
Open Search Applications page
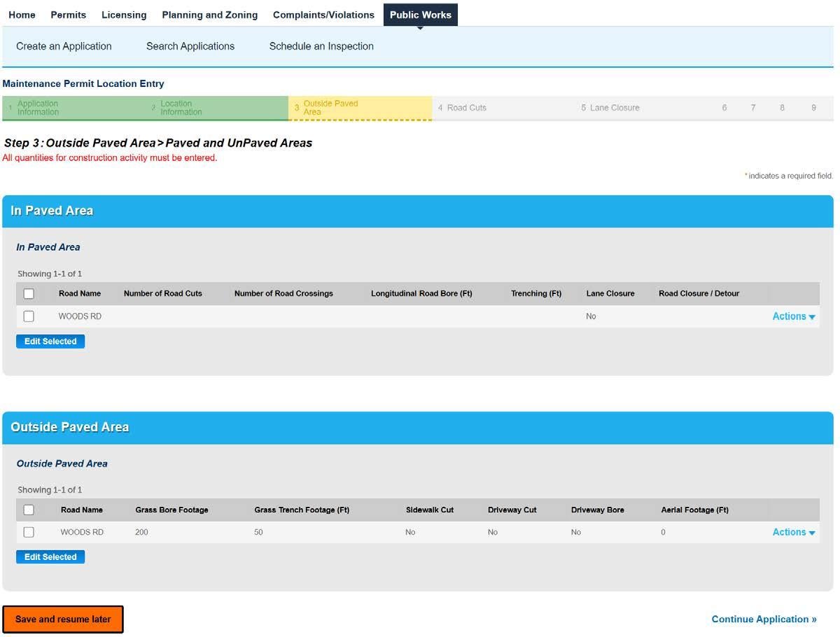coord(190,46)
